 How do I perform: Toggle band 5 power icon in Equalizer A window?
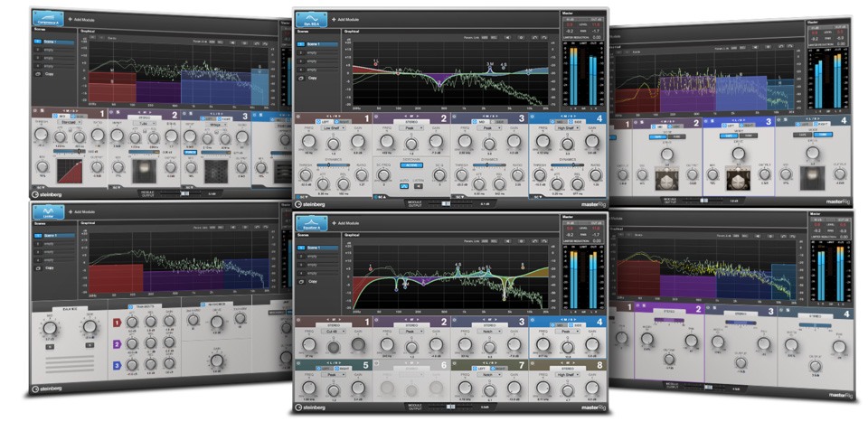[298, 364]
